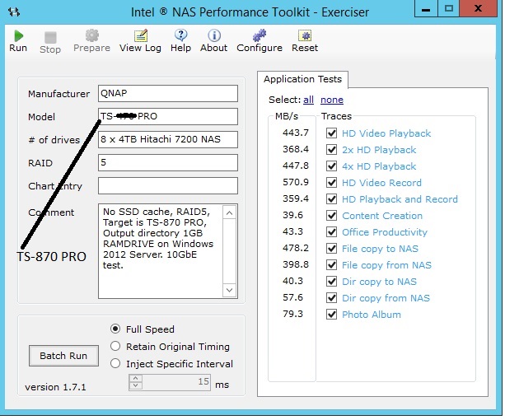Image resolution: width=505 pixels, height=420 pixels.
Task: Click the 570.9 MB/s result value
Action: click(x=295, y=182)
